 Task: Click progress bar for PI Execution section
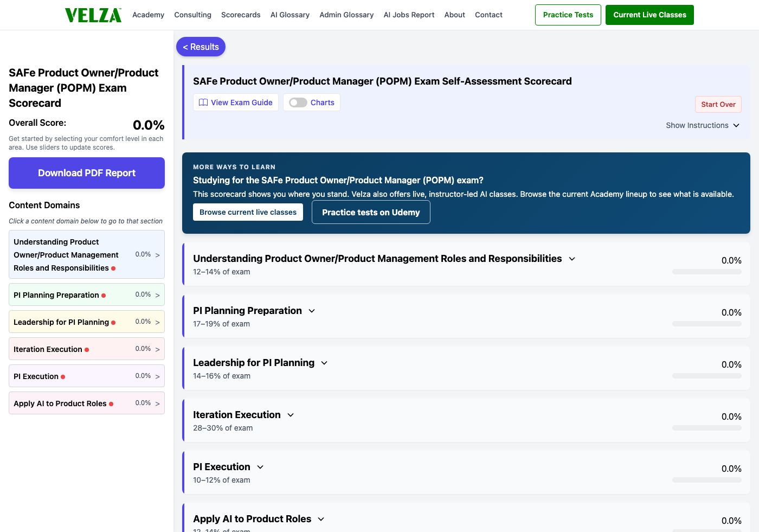(x=707, y=480)
